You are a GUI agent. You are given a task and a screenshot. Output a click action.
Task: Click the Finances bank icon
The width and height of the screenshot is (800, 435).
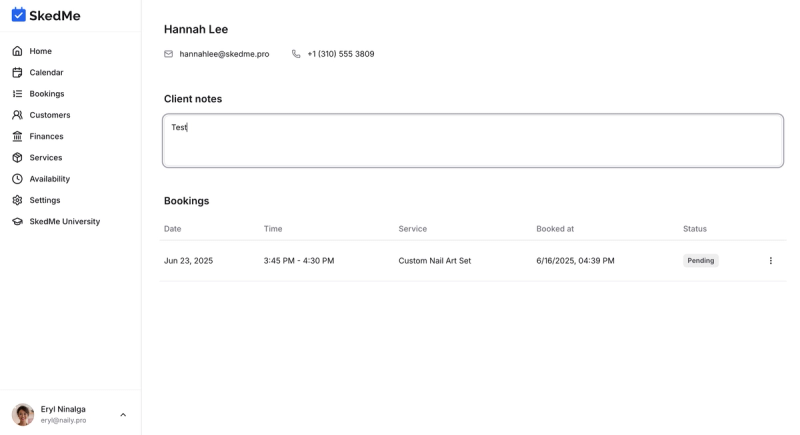[x=17, y=136]
